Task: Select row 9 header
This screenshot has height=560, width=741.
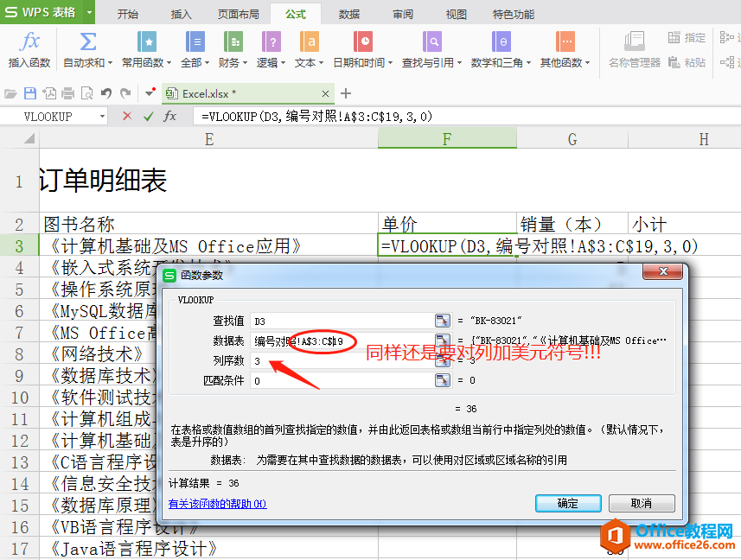Action: point(19,376)
